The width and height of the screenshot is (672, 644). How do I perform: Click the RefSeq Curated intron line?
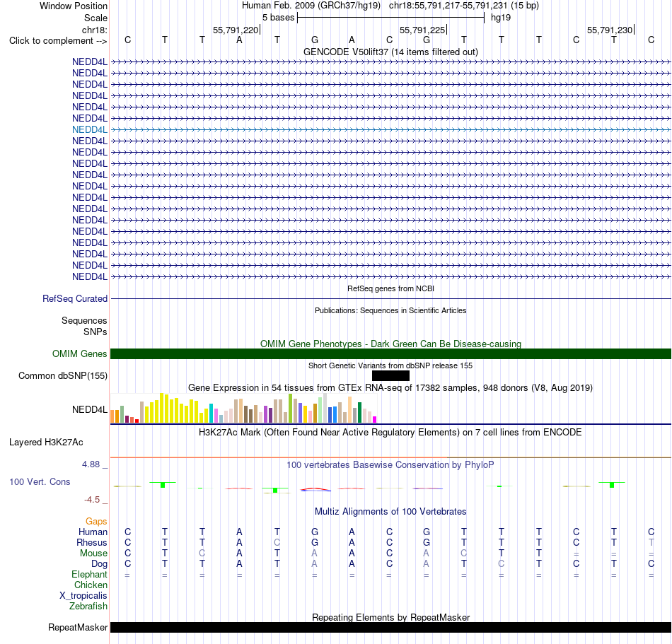(x=391, y=298)
